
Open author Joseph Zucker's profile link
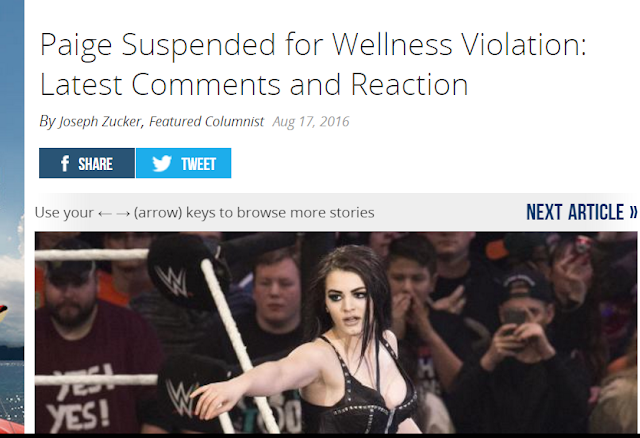(100, 121)
